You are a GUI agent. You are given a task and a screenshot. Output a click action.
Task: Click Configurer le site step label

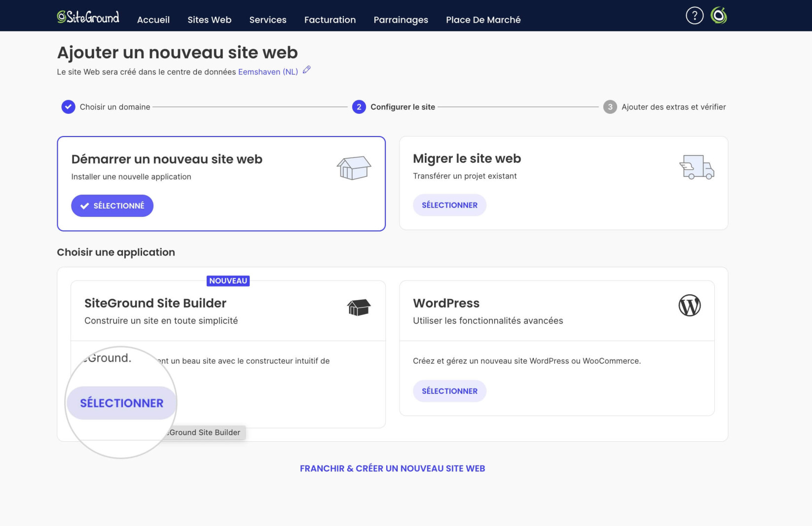[x=403, y=107]
